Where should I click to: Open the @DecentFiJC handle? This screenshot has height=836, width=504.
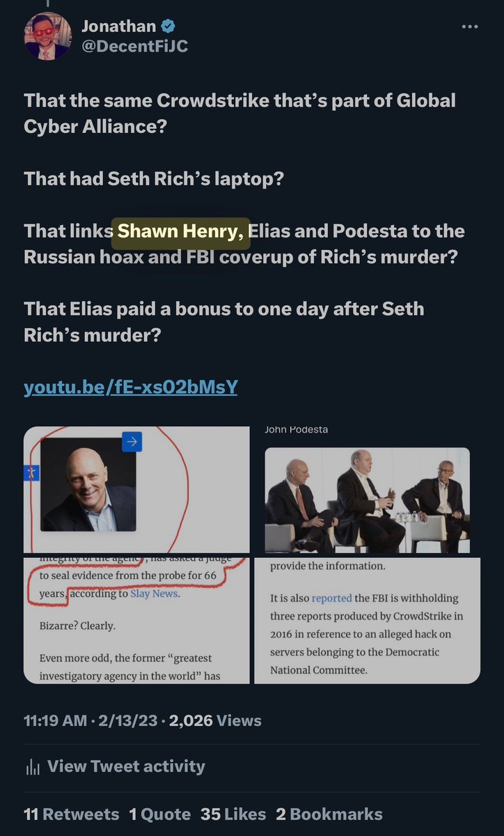point(134,47)
